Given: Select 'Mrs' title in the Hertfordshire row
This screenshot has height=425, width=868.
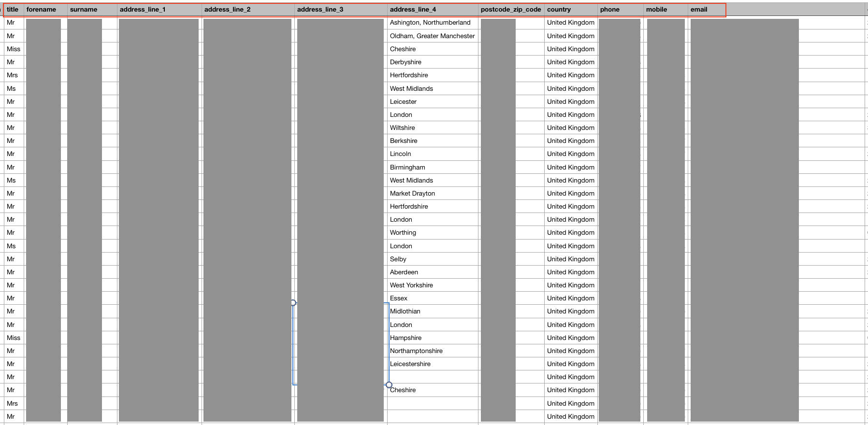Looking at the screenshot, I should [14, 75].
